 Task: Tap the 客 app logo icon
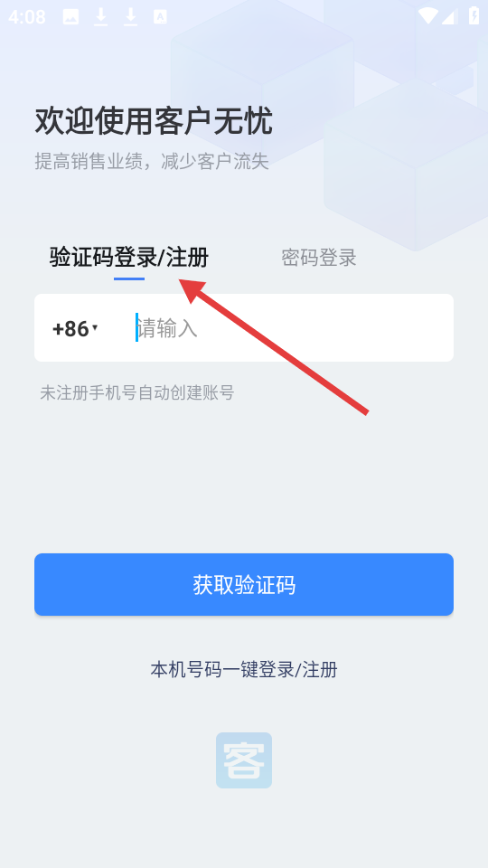tap(243, 760)
